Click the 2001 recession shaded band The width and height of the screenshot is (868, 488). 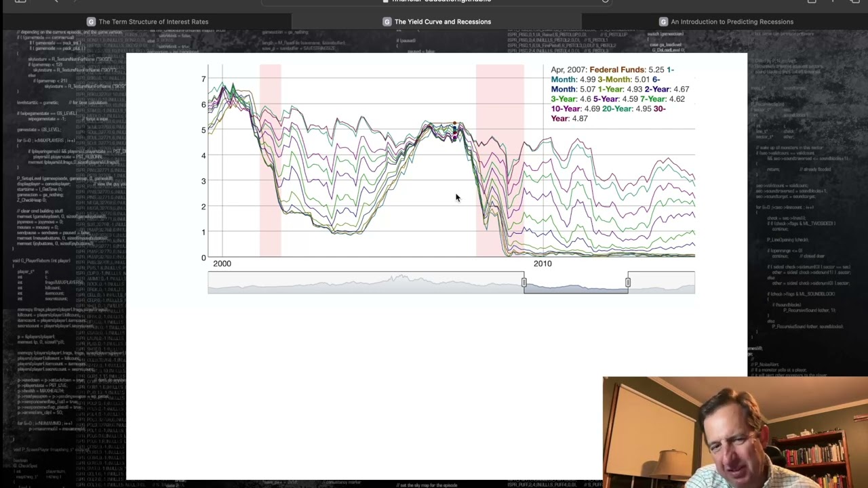pyautogui.click(x=270, y=161)
